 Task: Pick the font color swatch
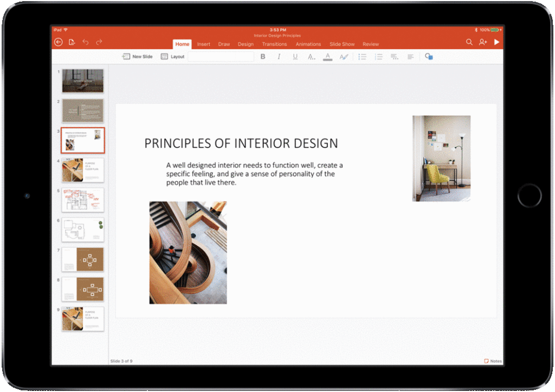327,56
